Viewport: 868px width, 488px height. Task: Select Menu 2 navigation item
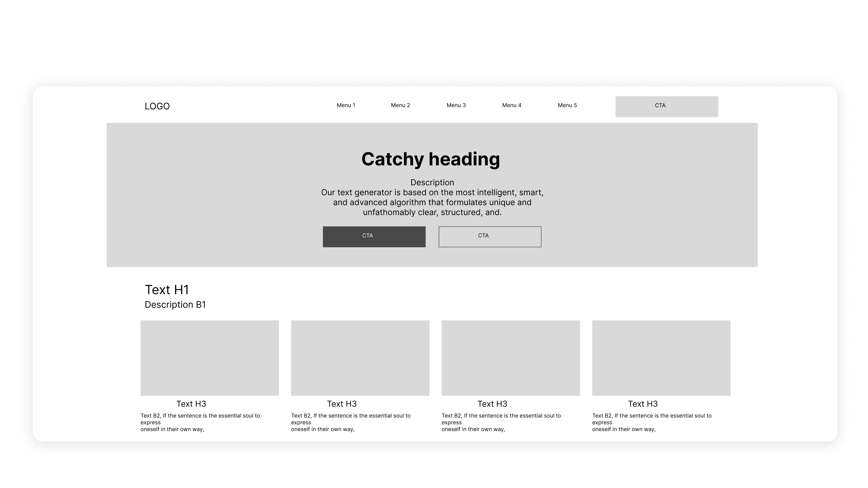tap(400, 105)
